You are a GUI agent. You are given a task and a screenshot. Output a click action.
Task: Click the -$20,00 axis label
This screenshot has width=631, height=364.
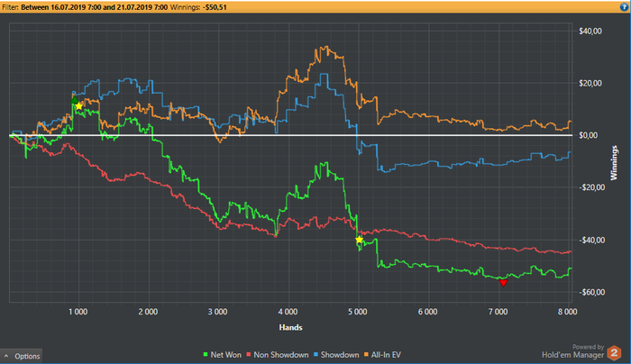[x=590, y=187]
